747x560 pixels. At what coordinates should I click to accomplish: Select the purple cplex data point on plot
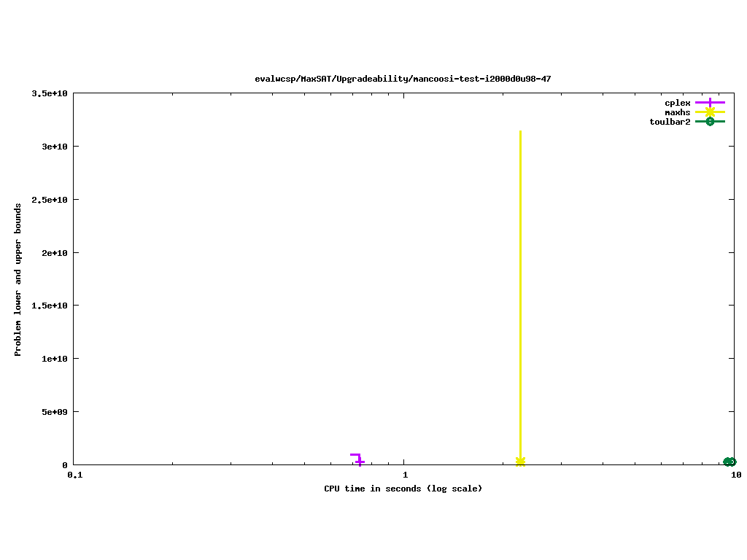360,462
